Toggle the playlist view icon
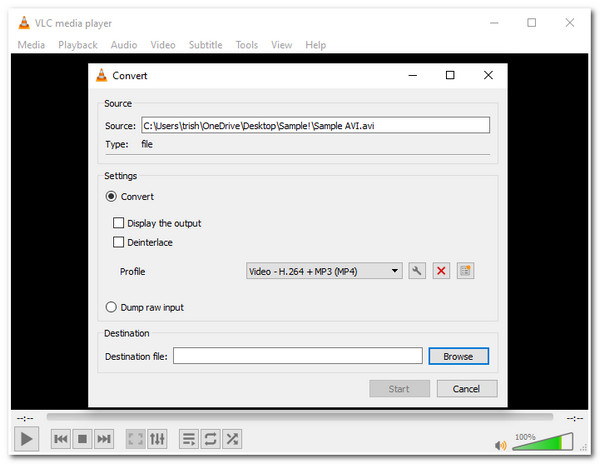The width and height of the screenshot is (600, 464). (189, 439)
